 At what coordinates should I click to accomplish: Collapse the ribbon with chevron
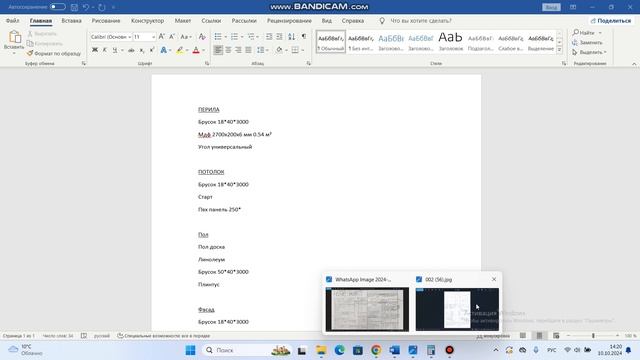634,64
